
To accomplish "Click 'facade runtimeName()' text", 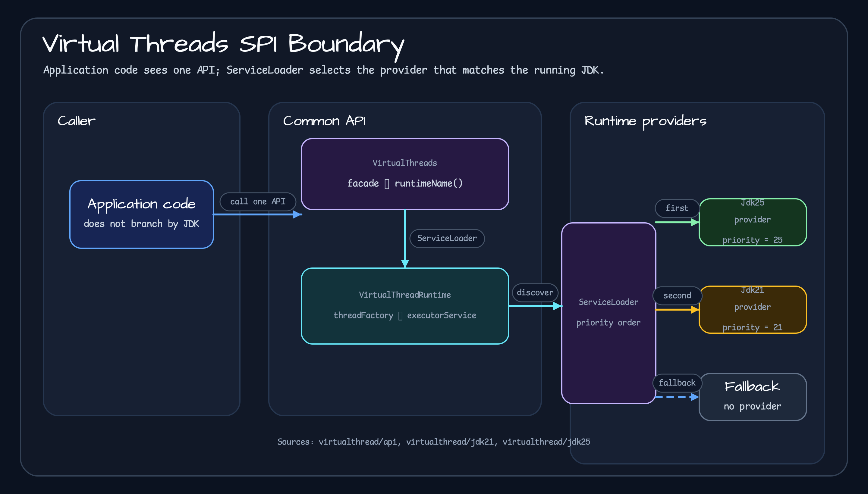I will [405, 183].
